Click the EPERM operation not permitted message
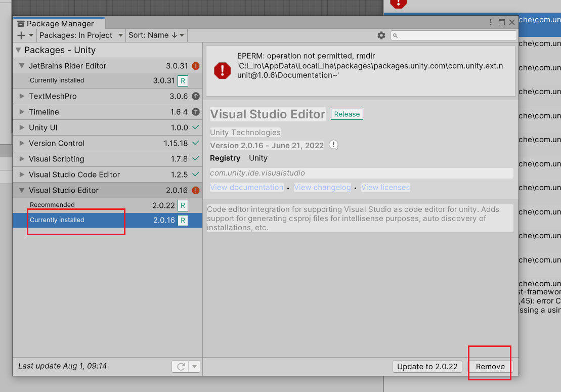Screen dimensions: 561x392 (x=370, y=65)
